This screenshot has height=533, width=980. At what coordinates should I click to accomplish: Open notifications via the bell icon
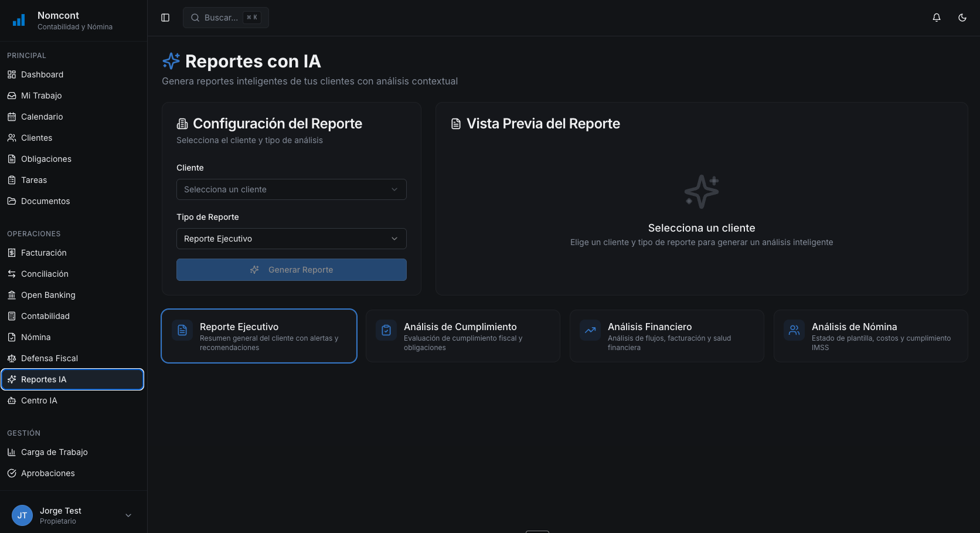pyautogui.click(x=936, y=18)
